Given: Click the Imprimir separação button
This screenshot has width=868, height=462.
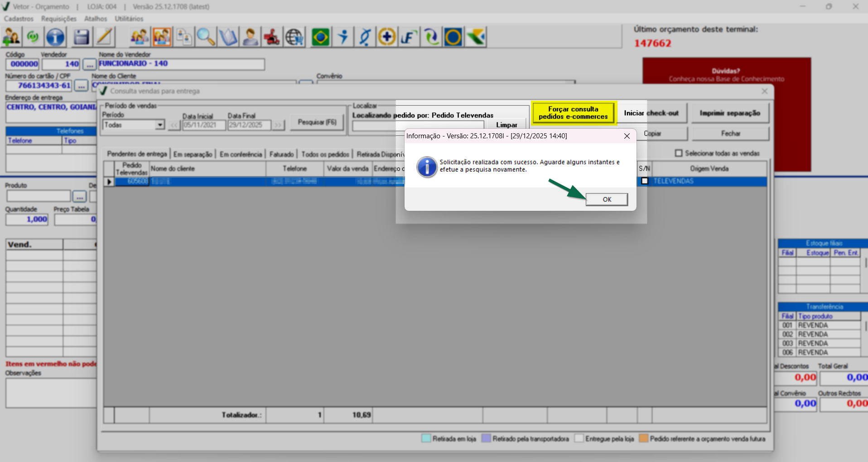Looking at the screenshot, I should (730, 113).
